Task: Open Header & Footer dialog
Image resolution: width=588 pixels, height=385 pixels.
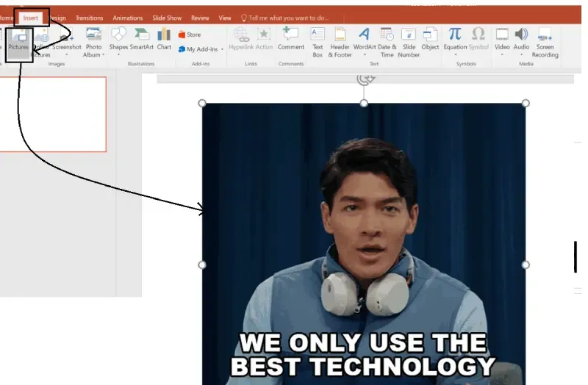Action: (340, 43)
